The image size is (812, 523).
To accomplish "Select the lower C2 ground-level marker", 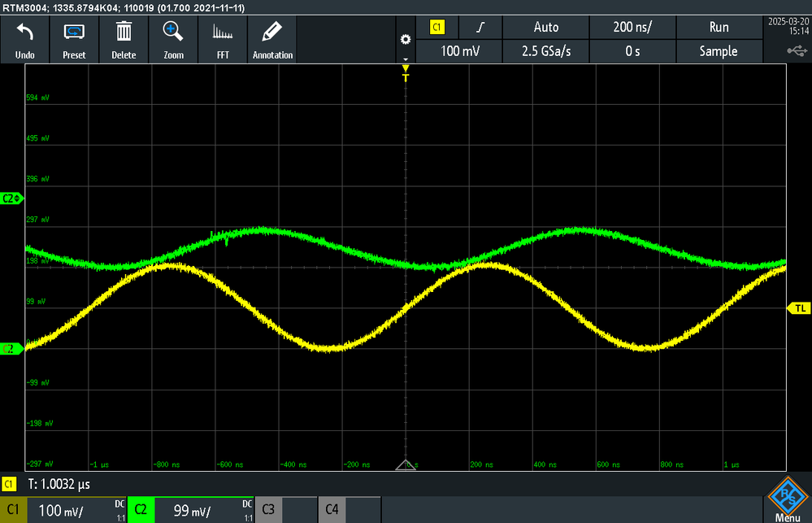I will (11, 349).
